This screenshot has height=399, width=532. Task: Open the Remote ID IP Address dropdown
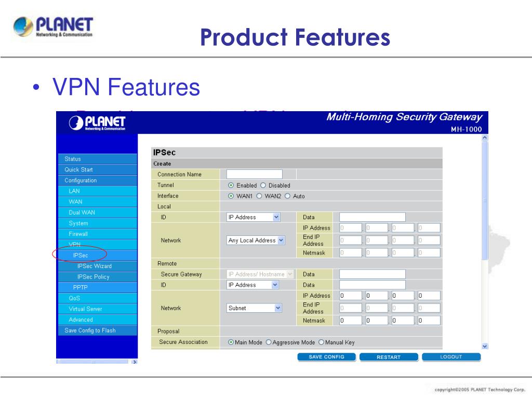[252, 285]
